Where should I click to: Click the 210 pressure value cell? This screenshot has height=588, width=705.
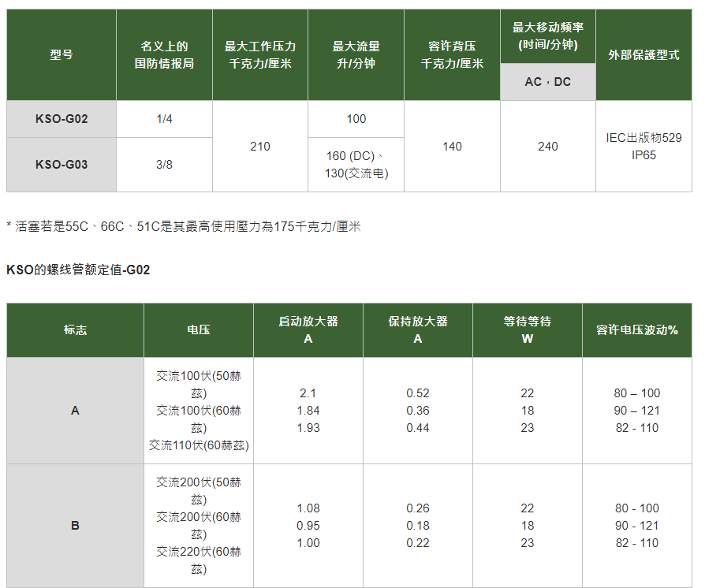pos(260,146)
